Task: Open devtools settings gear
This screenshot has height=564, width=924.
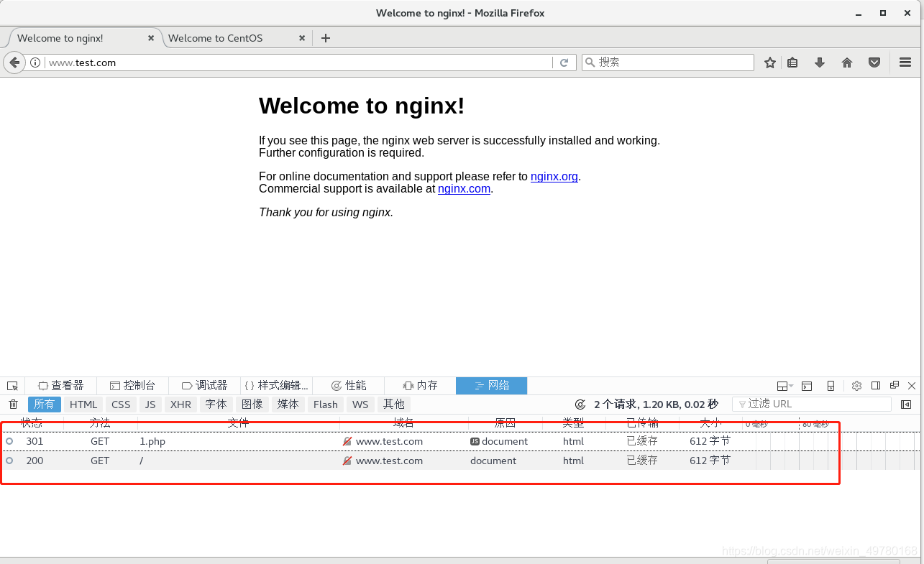Action: tap(856, 386)
